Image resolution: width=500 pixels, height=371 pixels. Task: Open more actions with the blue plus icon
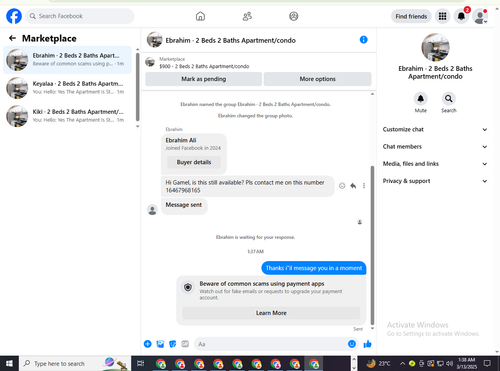pos(148,344)
